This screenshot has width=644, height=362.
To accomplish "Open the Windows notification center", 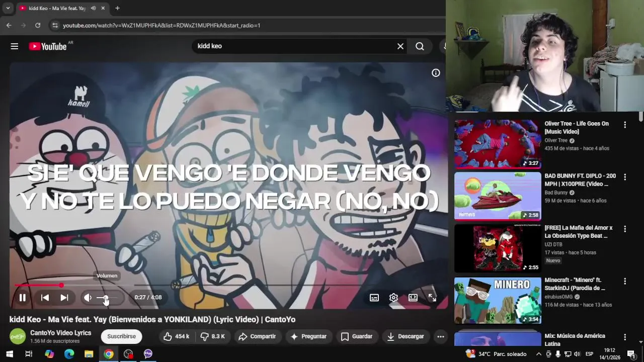I will coord(631,354).
